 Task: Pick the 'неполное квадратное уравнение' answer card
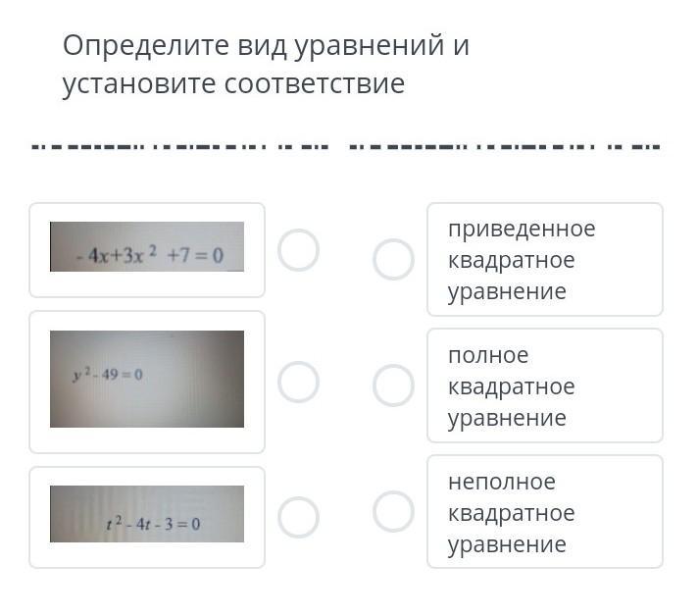tap(544, 512)
